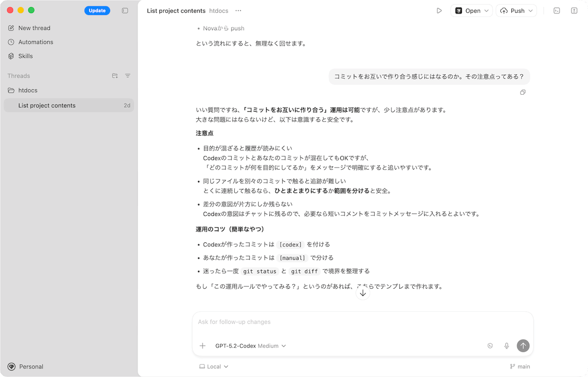Viewport: 588px width, 377px height.
Task: Start voice dictation with microphone icon
Action: pyautogui.click(x=507, y=346)
